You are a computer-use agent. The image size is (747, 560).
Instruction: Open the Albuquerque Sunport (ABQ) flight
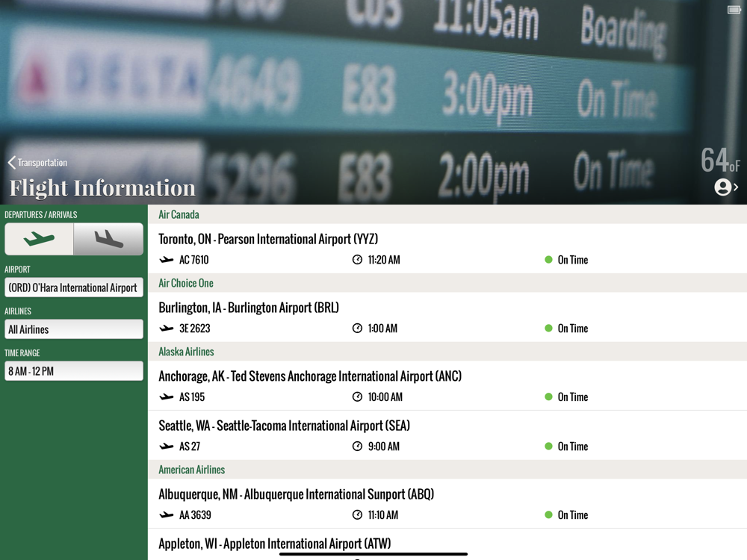pyautogui.click(x=447, y=504)
